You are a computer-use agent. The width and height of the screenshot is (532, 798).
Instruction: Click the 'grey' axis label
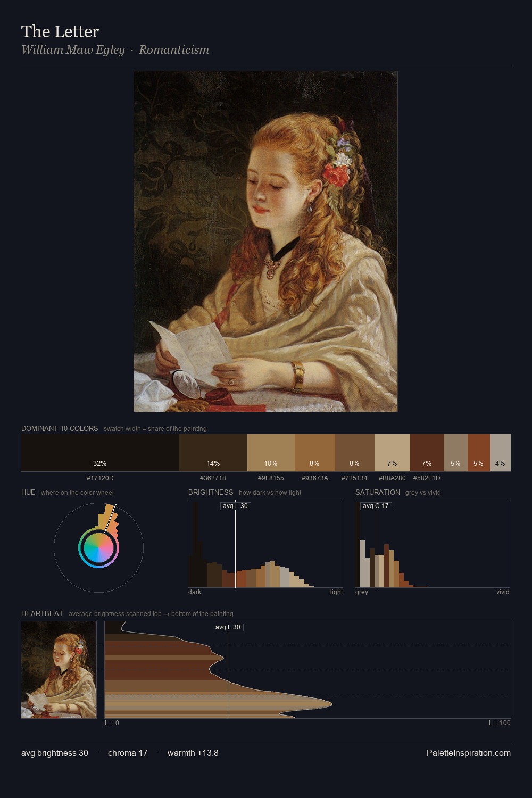click(x=362, y=592)
